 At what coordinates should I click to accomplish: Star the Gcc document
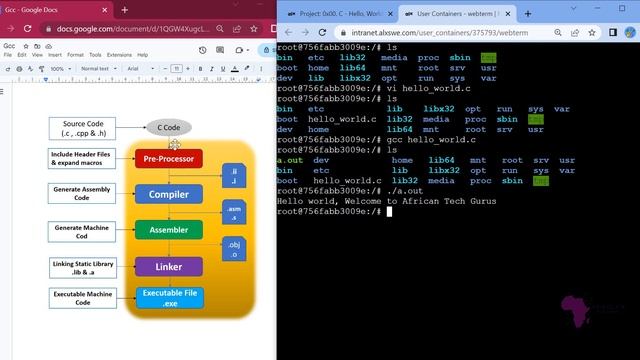26,46
